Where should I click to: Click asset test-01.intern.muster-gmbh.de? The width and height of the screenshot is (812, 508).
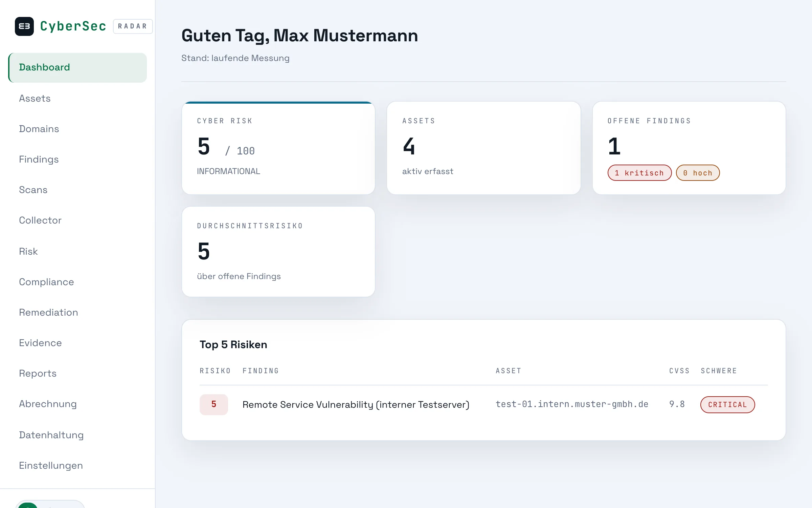click(x=572, y=404)
